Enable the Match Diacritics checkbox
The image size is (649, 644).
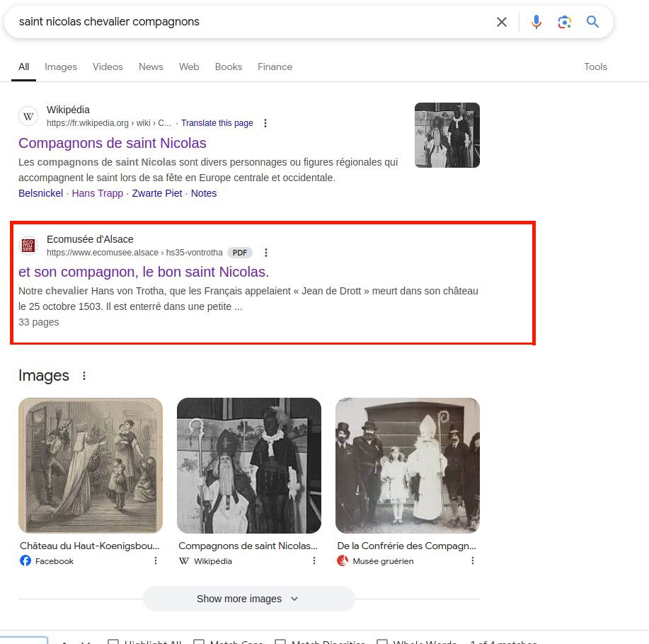tap(280, 643)
